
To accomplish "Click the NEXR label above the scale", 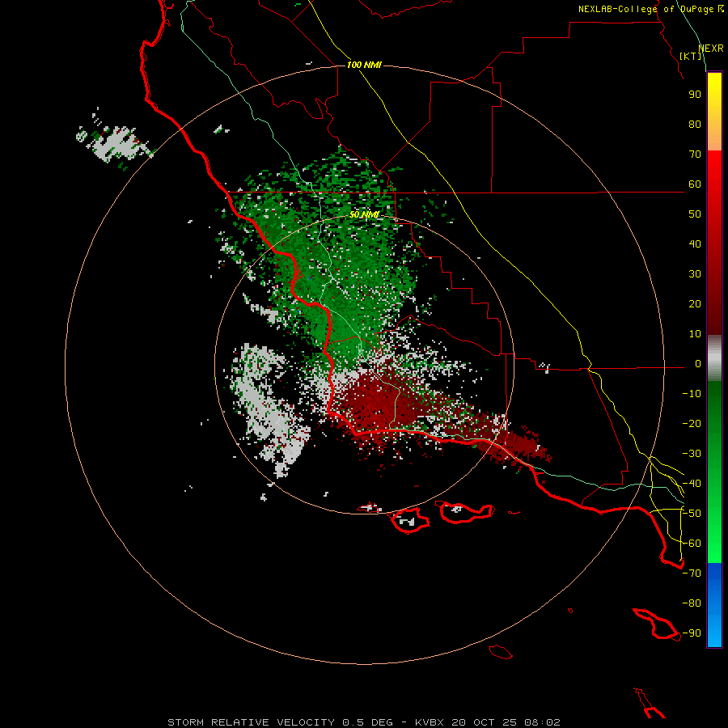I will pos(711,49).
